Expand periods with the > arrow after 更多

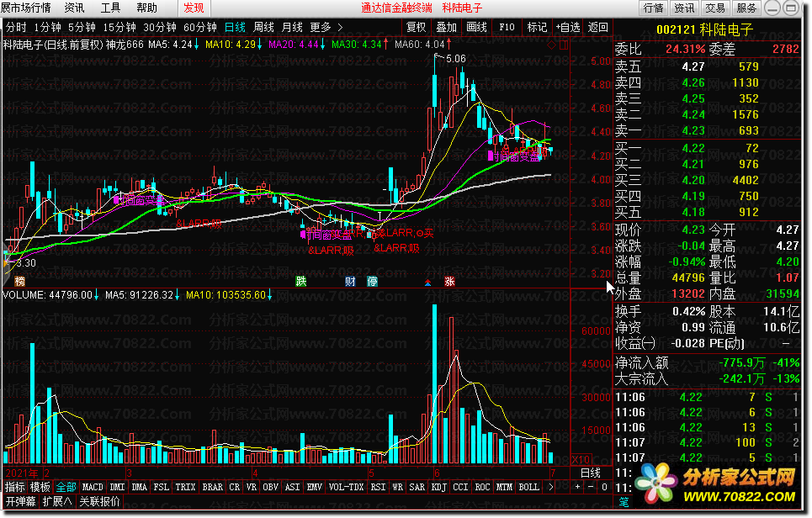(340, 28)
